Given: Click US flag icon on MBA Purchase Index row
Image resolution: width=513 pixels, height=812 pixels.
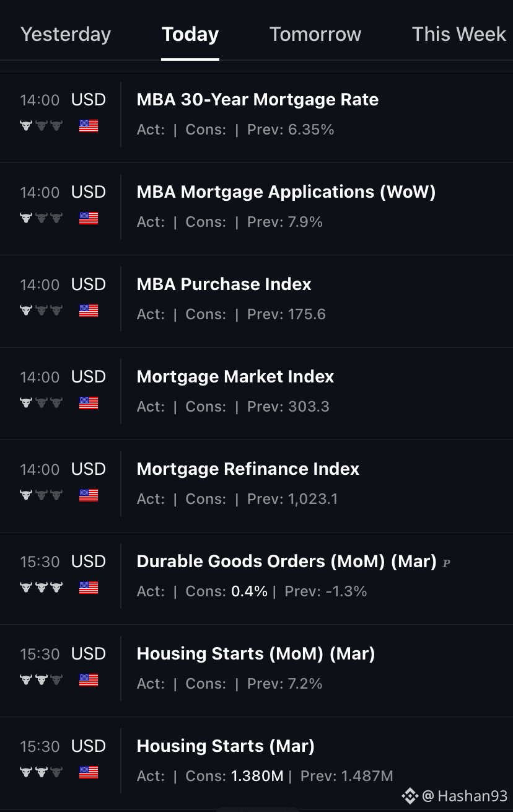Looking at the screenshot, I should pyautogui.click(x=89, y=311).
